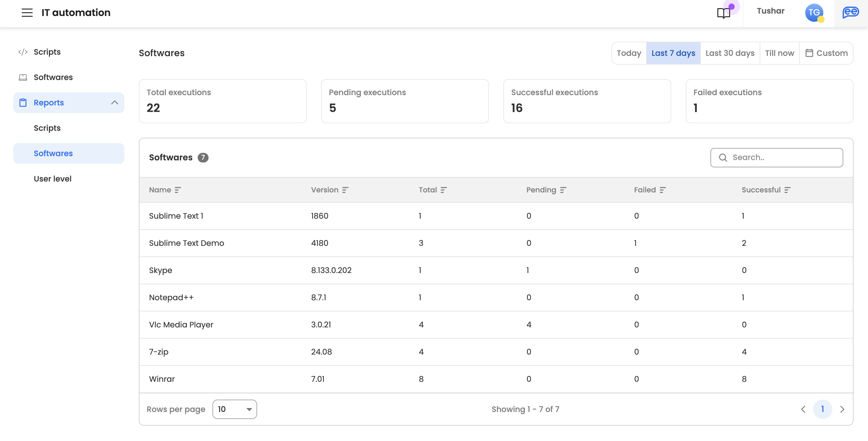
Task: Select the Today time filter
Action: coord(629,53)
